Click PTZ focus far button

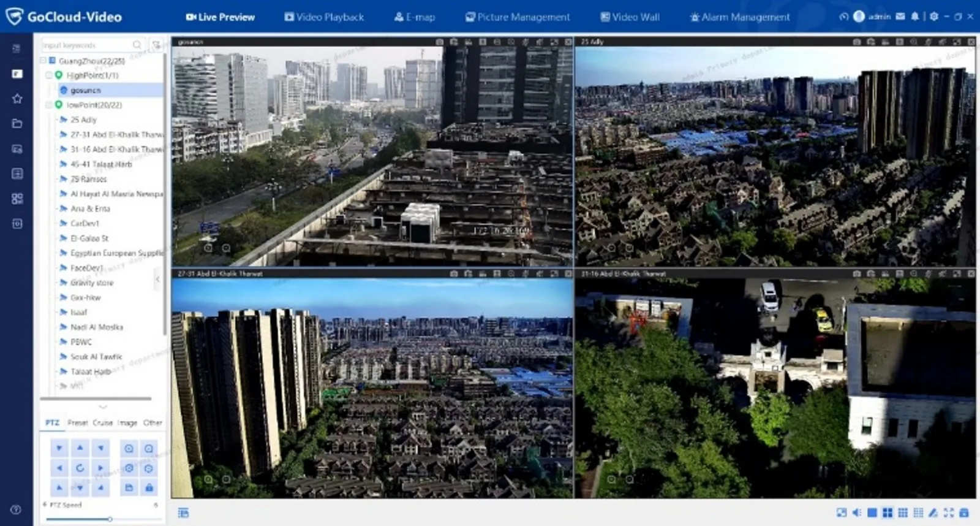(x=149, y=468)
